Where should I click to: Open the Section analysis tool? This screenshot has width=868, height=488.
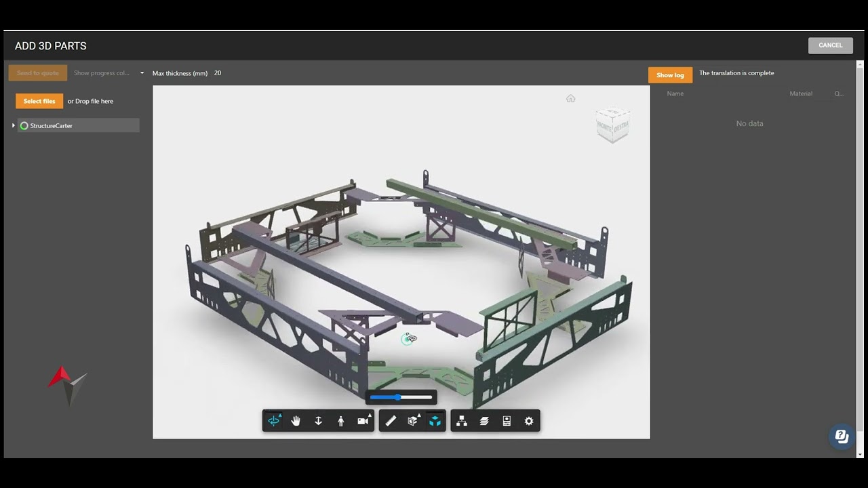coord(412,421)
